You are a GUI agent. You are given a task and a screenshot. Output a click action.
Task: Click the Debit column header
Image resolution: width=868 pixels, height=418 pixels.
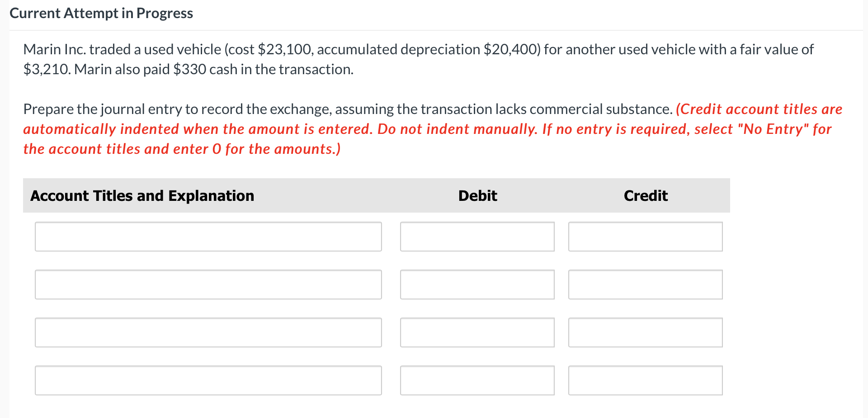pos(477,195)
